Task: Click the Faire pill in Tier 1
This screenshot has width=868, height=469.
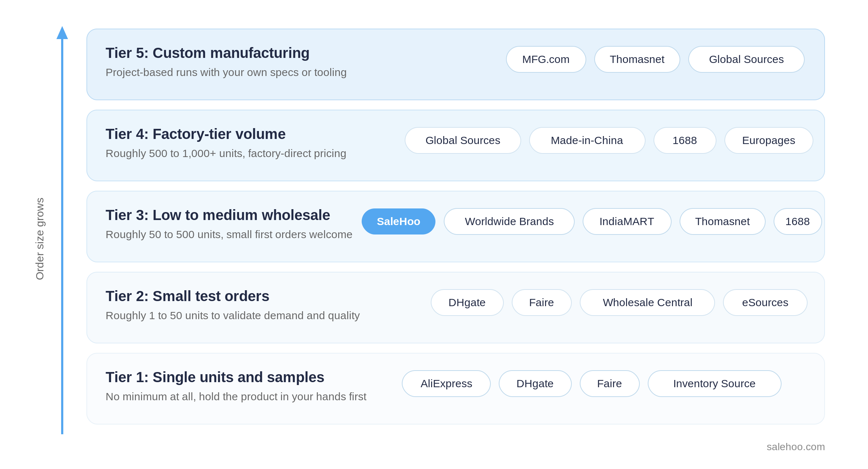Action: pyautogui.click(x=609, y=384)
